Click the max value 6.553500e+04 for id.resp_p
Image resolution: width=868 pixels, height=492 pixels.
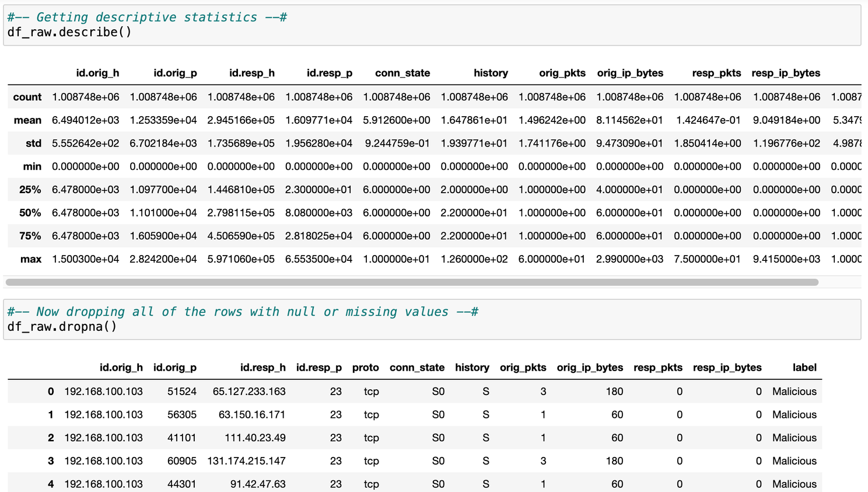(x=318, y=259)
